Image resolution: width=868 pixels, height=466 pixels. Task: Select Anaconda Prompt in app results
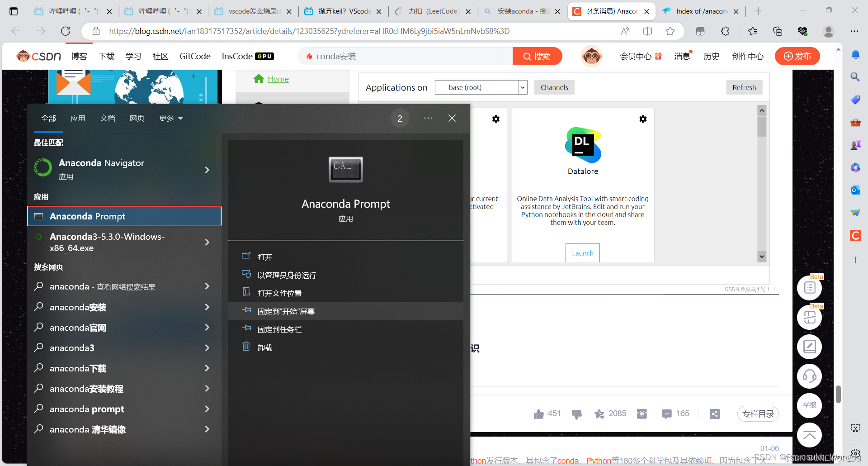pyautogui.click(x=124, y=216)
